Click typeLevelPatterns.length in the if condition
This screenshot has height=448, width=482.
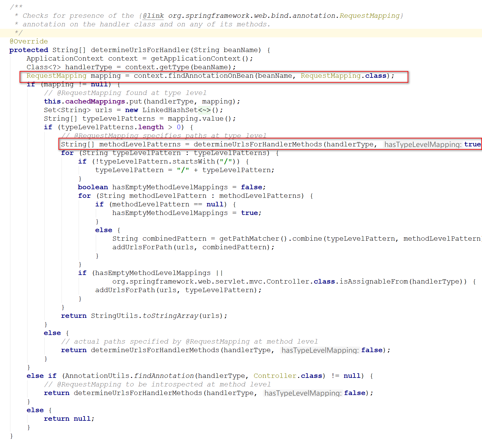pos(112,127)
